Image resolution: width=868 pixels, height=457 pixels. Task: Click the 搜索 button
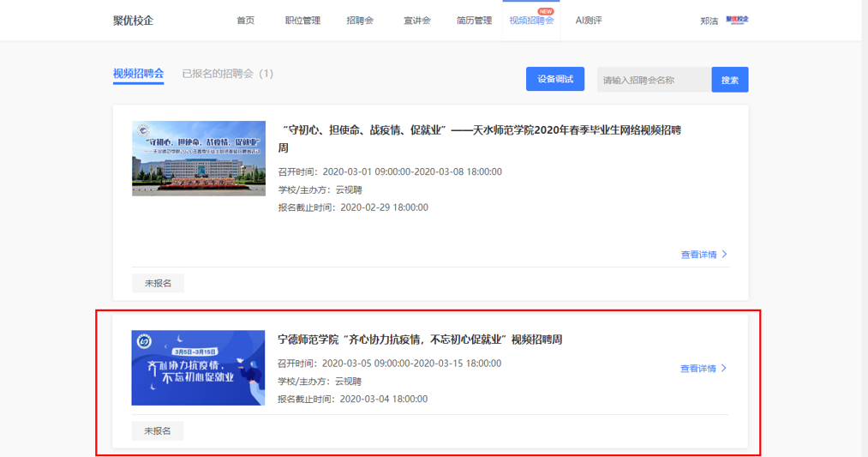tap(729, 80)
